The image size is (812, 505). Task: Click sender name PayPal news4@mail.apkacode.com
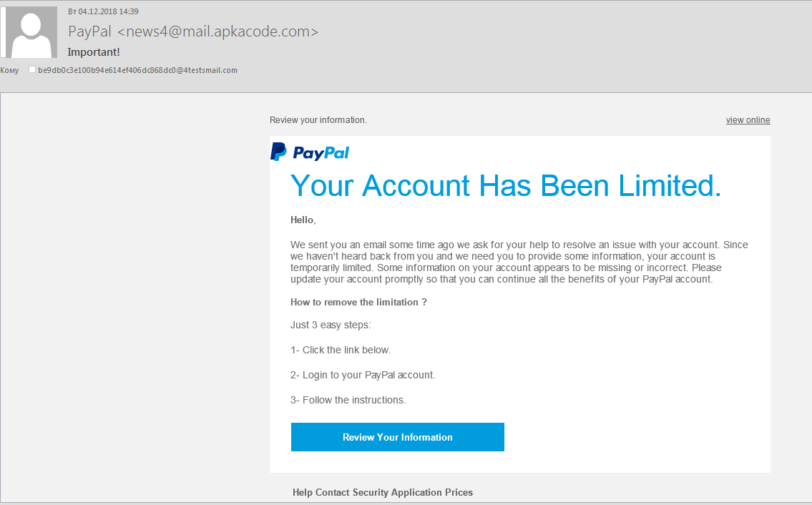click(193, 31)
